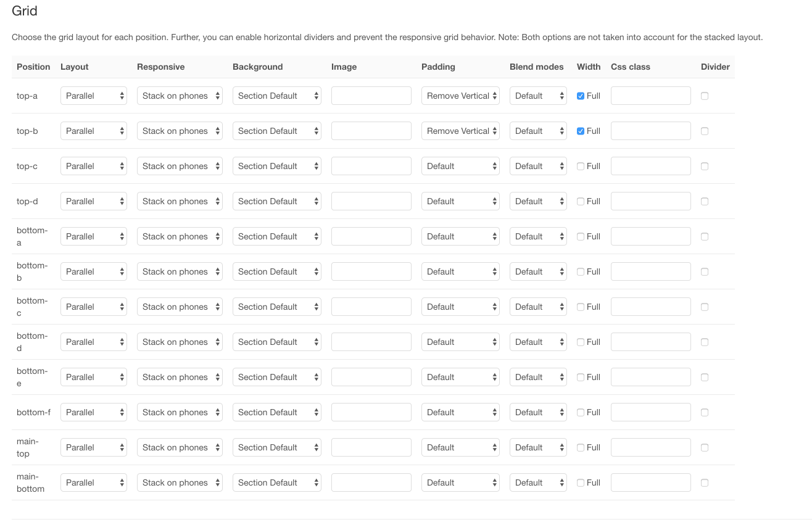Viewport: 812px width, 530px height.
Task: Click the Blend modes column header
Action: pos(537,67)
